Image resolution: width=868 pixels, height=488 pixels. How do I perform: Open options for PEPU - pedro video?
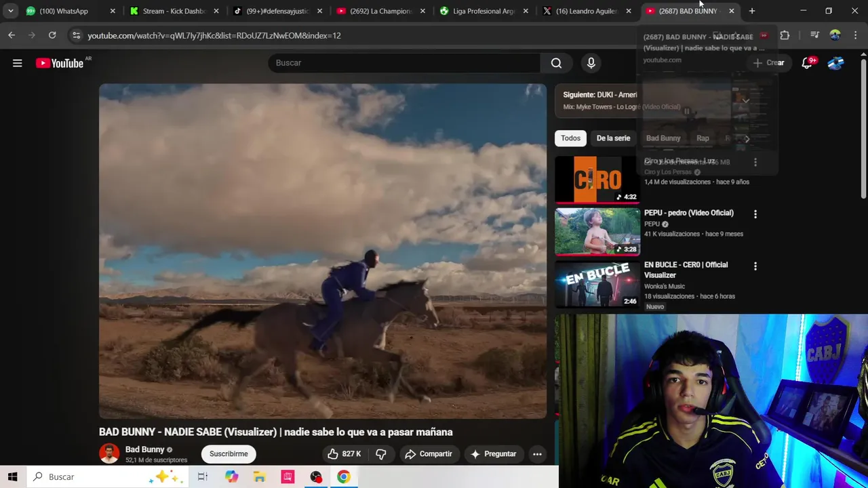[755, 214]
